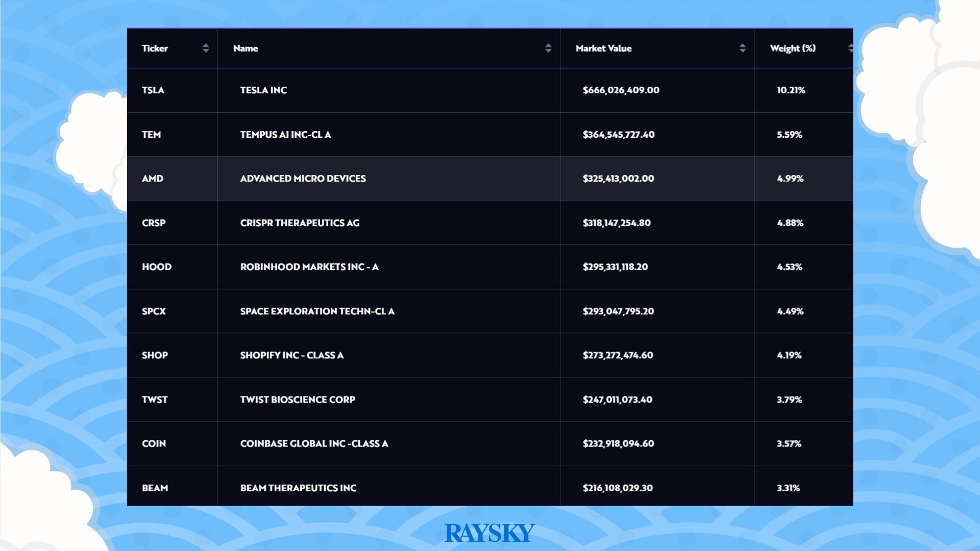Click the Ticker column header label

[x=155, y=48]
